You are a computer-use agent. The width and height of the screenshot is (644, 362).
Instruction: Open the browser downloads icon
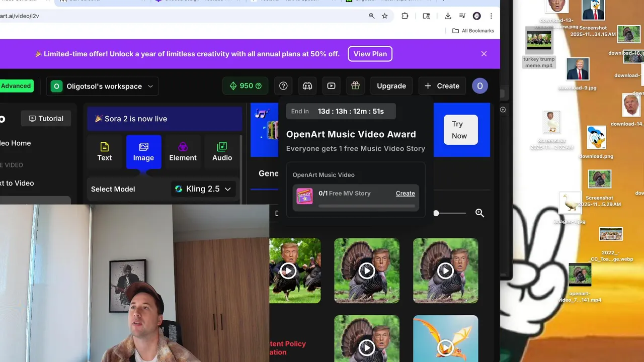pos(448,16)
